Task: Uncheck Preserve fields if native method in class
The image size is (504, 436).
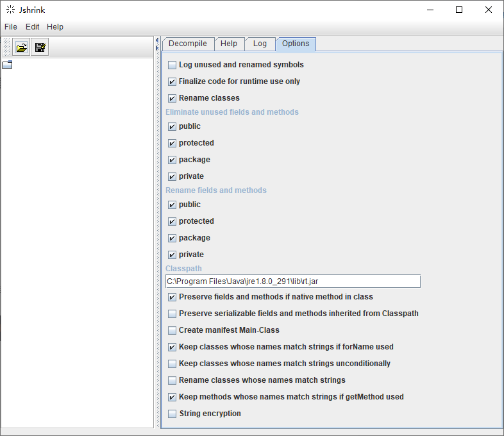Action: [172, 298]
